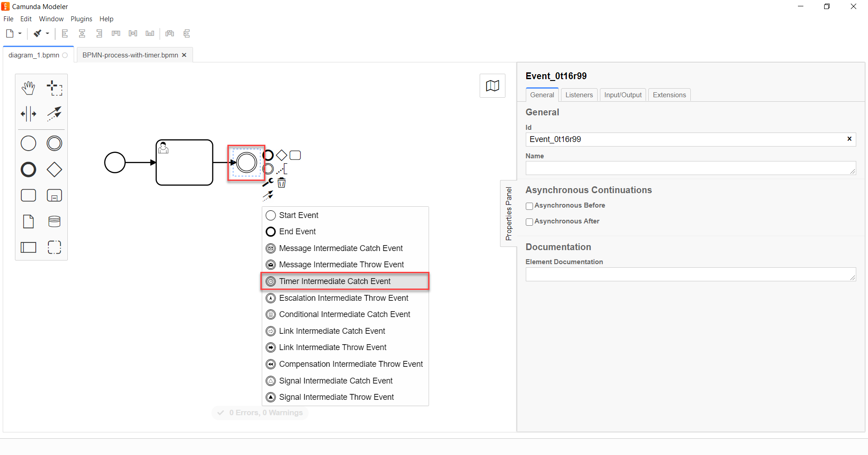Open the Listeners properties tab
868x455 pixels.
point(579,95)
